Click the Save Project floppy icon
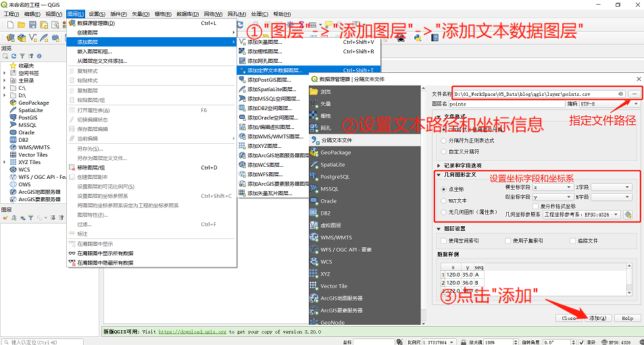 click(x=32, y=25)
